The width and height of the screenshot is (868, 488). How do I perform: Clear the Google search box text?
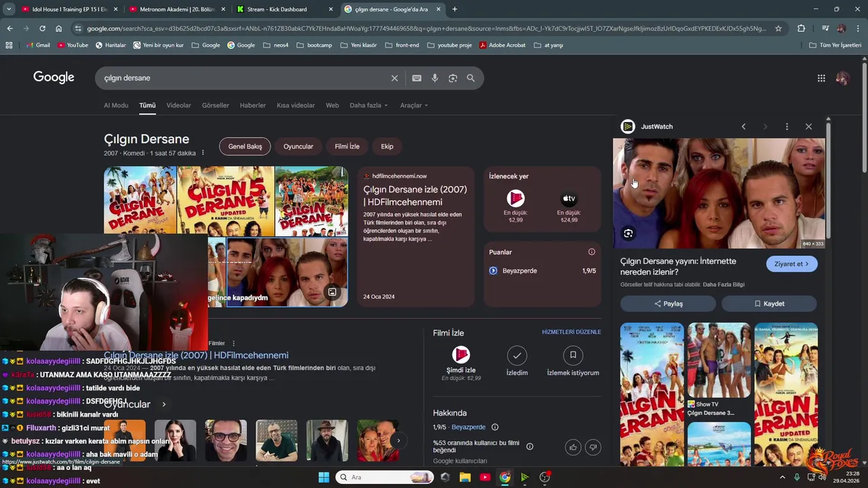[x=394, y=78]
